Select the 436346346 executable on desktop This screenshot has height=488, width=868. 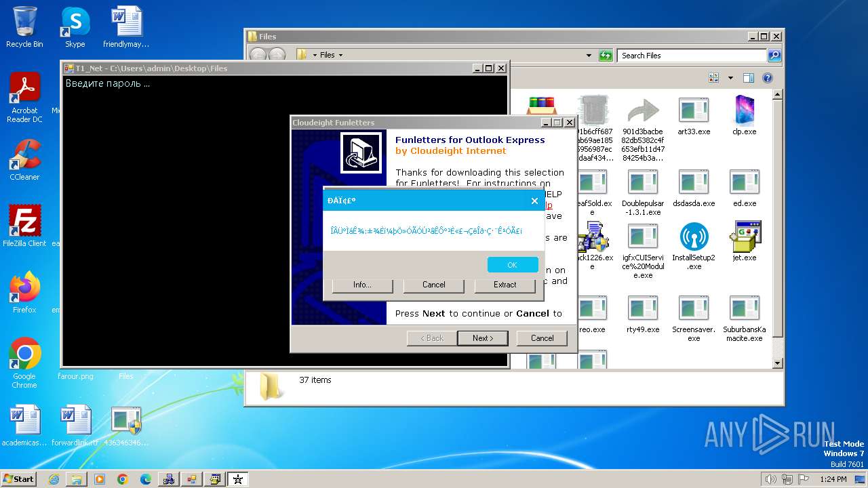[x=126, y=426]
